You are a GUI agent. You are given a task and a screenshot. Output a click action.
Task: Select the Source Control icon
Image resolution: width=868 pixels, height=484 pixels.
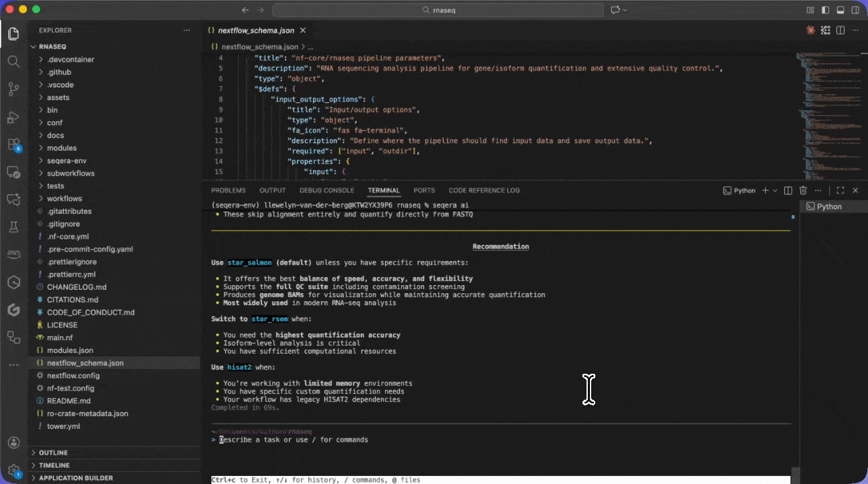click(13, 89)
